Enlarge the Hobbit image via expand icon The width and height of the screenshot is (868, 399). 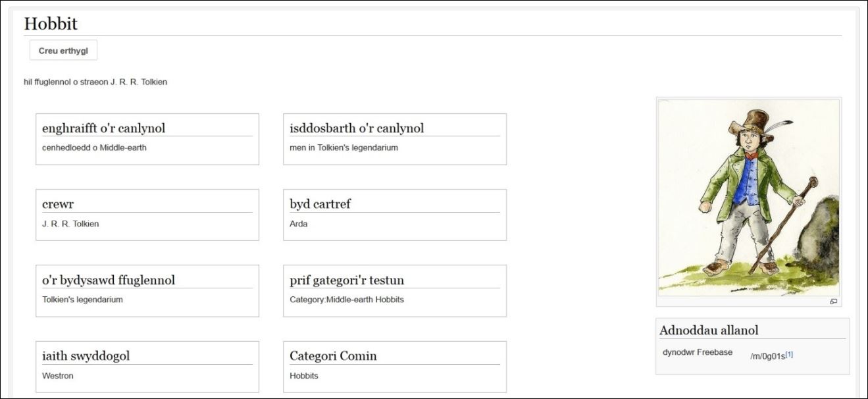click(833, 302)
